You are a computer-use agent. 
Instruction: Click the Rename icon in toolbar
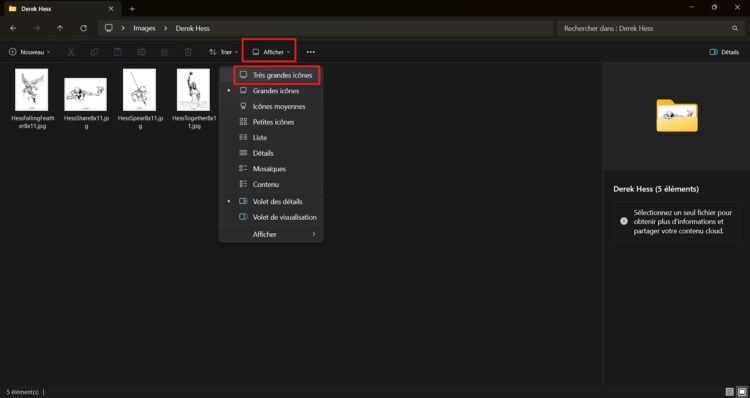pyautogui.click(x=141, y=52)
